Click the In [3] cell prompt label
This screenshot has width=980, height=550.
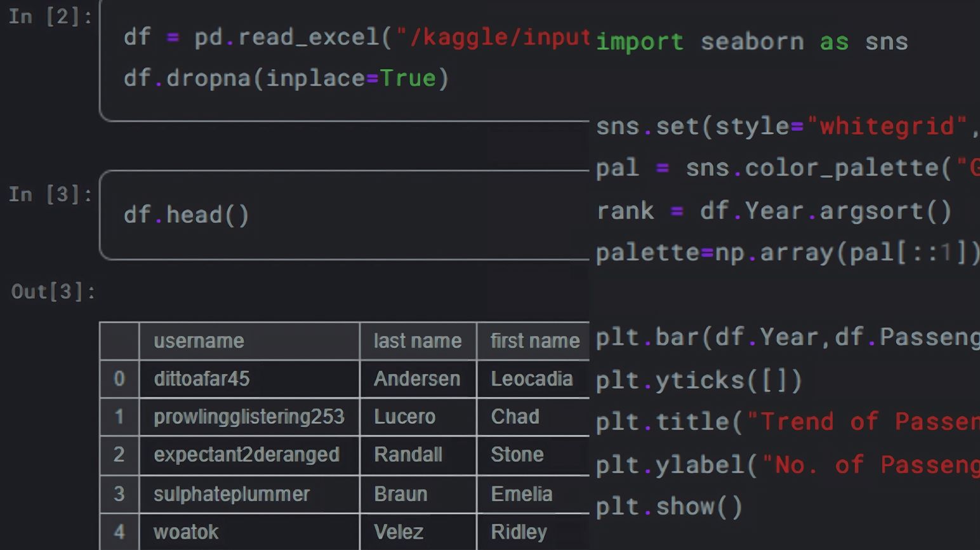pyautogui.click(x=50, y=194)
